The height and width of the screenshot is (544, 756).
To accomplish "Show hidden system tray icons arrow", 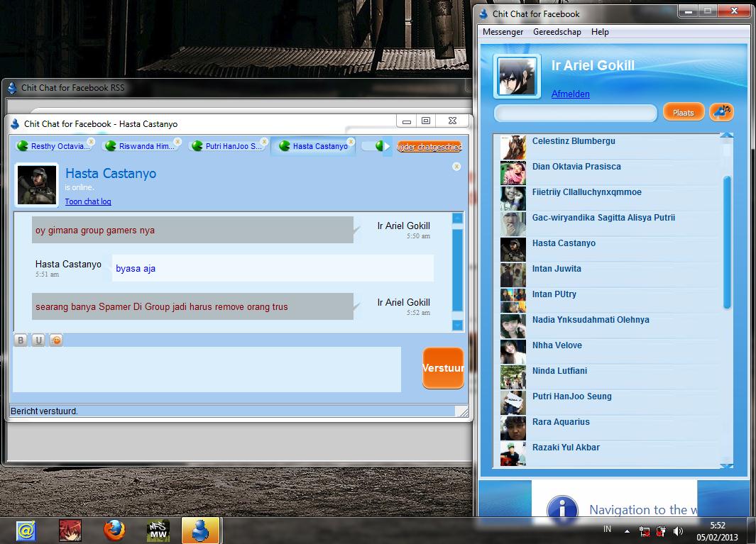I will 627,531.
